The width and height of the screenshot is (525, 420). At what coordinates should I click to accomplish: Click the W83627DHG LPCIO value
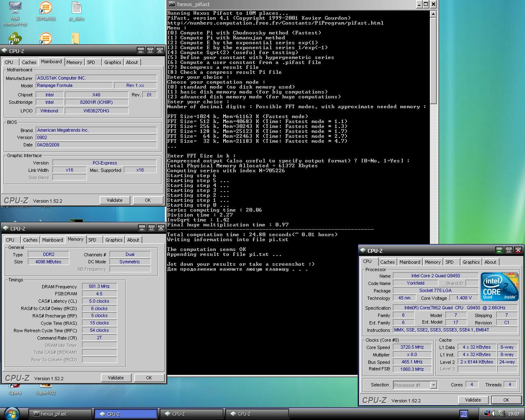point(96,111)
